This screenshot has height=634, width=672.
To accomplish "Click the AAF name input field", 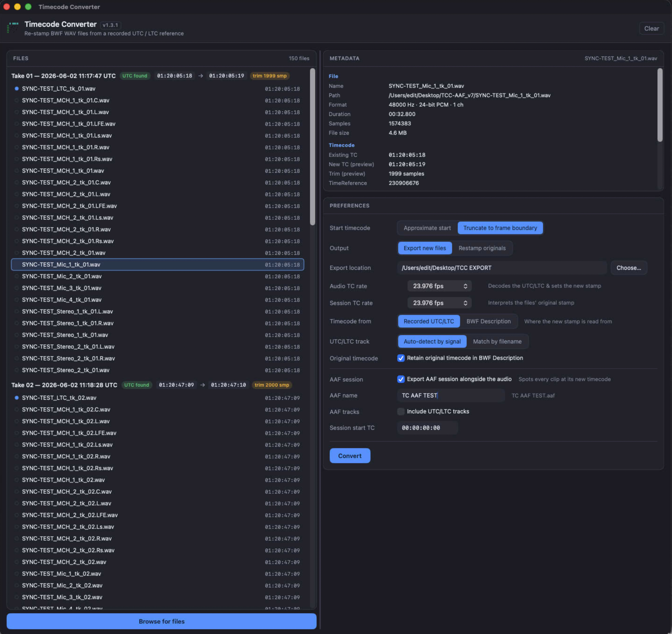I will coord(451,396).
